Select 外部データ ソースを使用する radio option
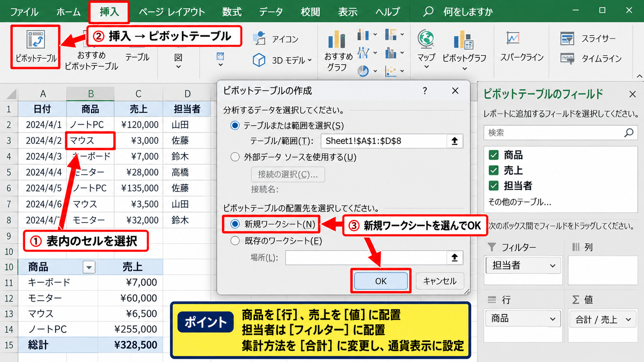Viewport: 644px width, 362px height. (235, 157)
